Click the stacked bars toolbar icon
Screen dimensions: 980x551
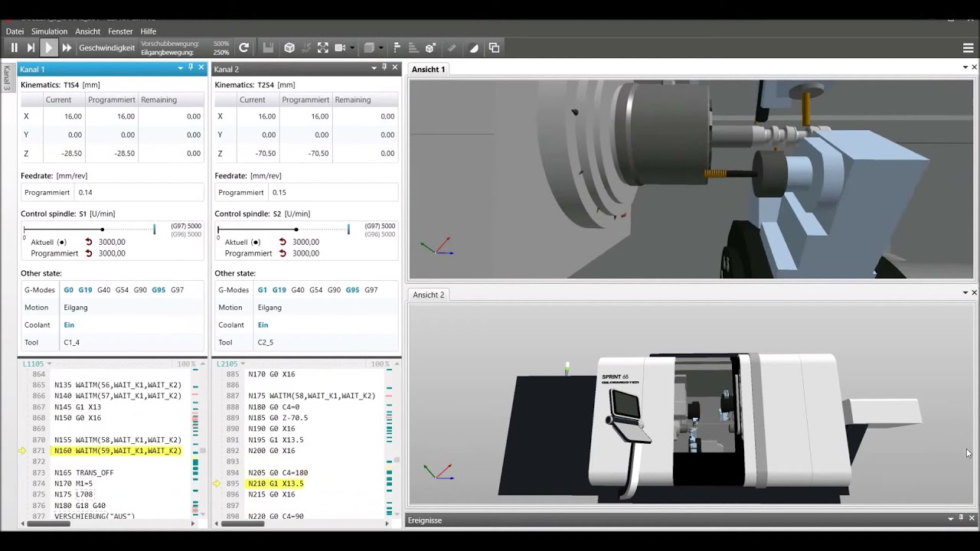[413, 47]
